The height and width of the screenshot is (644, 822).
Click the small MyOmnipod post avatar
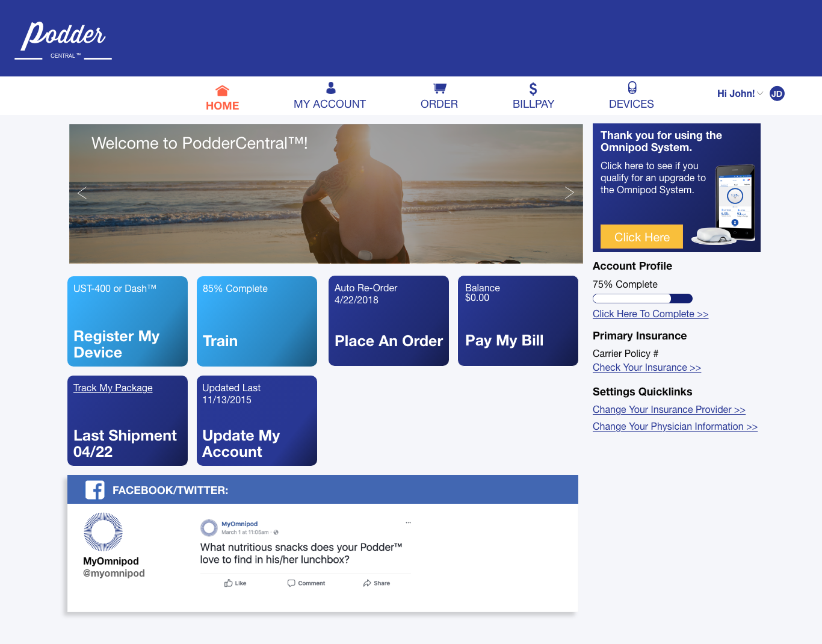[x=209, y=528]
